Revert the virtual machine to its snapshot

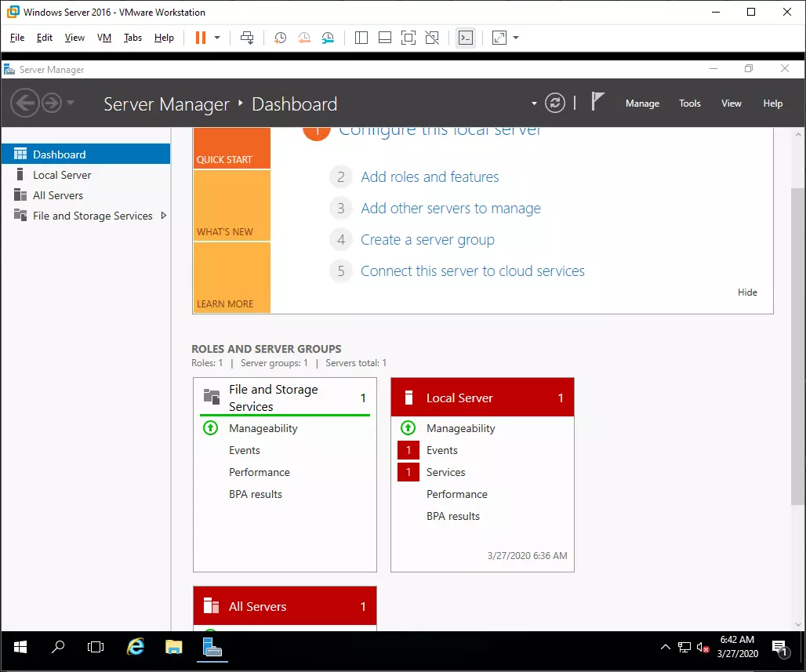click(304, 38)
